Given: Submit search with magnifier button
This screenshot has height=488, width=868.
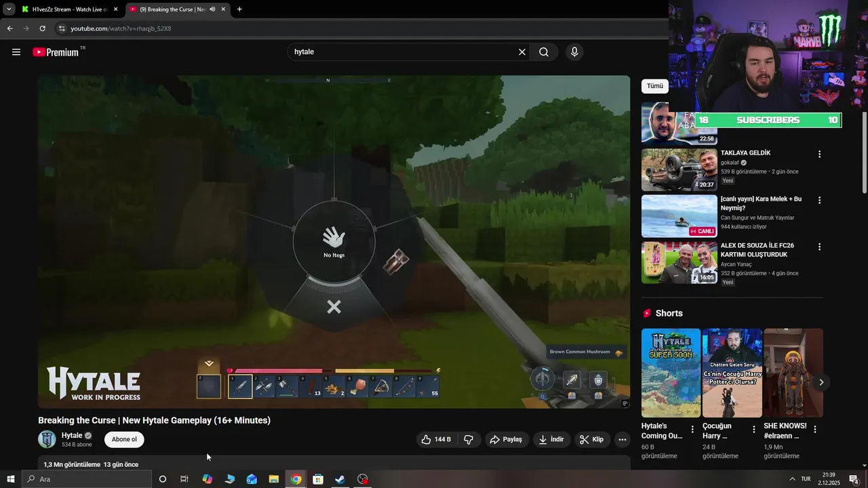Looking at the screenshot, I should (x=544, y=52).
